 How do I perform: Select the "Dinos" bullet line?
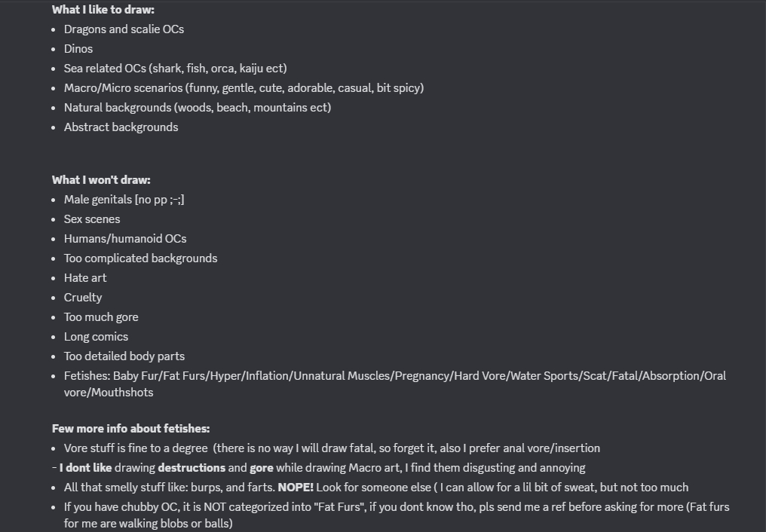coord(78,49)
